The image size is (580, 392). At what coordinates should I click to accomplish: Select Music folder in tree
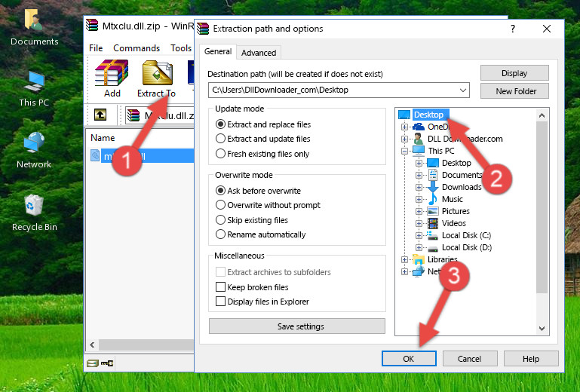click(453, 199)
